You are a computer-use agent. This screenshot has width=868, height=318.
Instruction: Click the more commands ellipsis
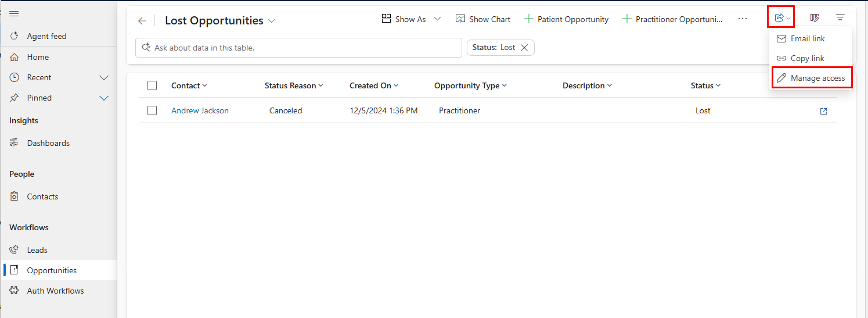click(743, 19)
